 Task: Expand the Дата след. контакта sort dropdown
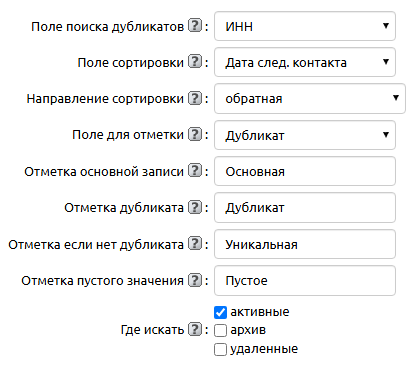(305, 62)
